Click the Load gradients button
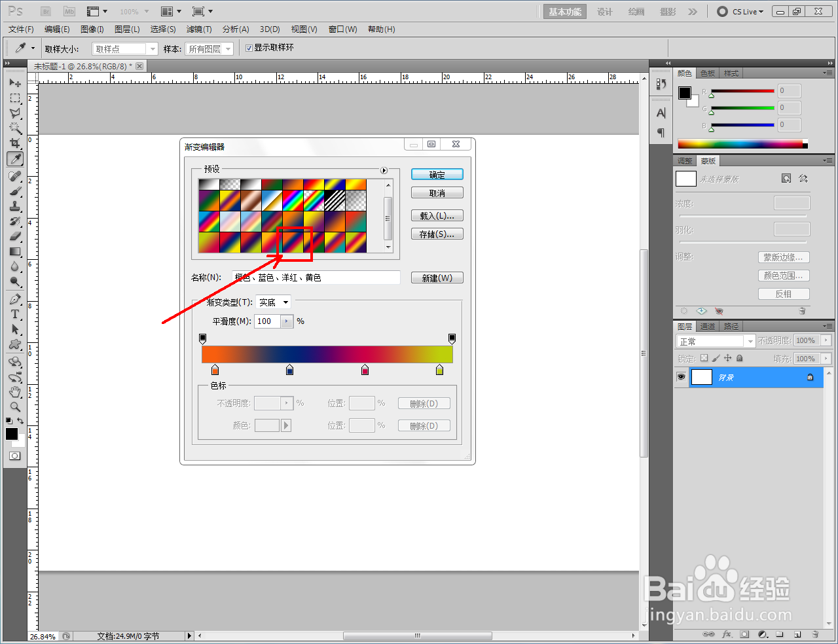 pyautogui.click(x=437, y=215)
